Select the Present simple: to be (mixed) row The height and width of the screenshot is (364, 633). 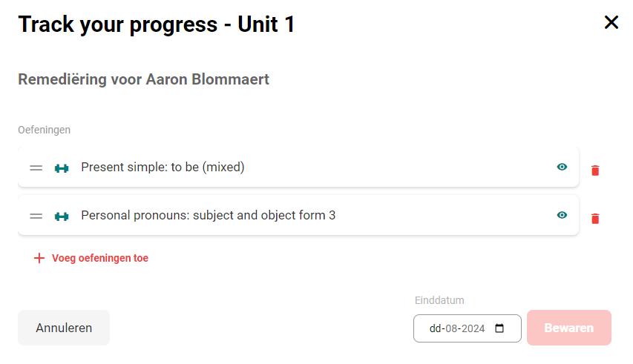pos(298,167)
